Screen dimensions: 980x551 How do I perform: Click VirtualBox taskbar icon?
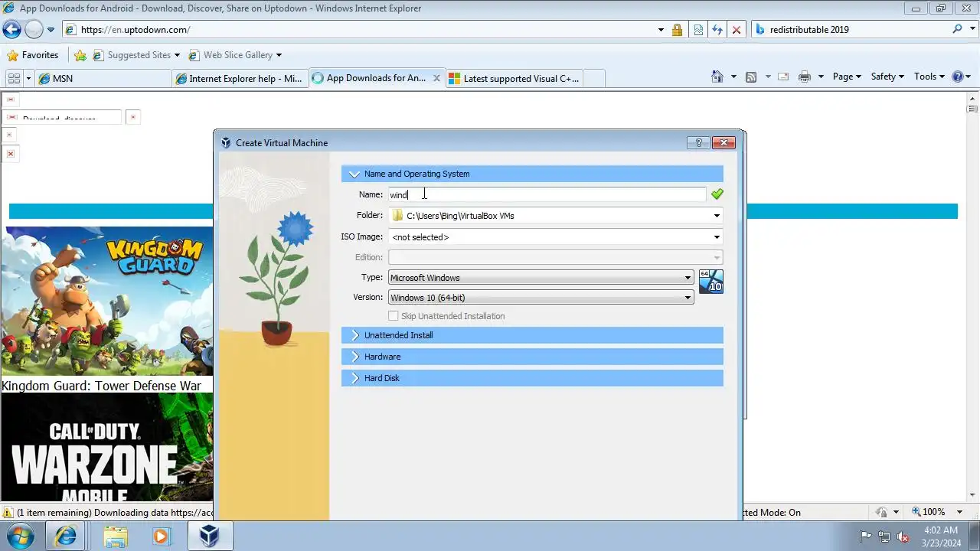point(210,536)
